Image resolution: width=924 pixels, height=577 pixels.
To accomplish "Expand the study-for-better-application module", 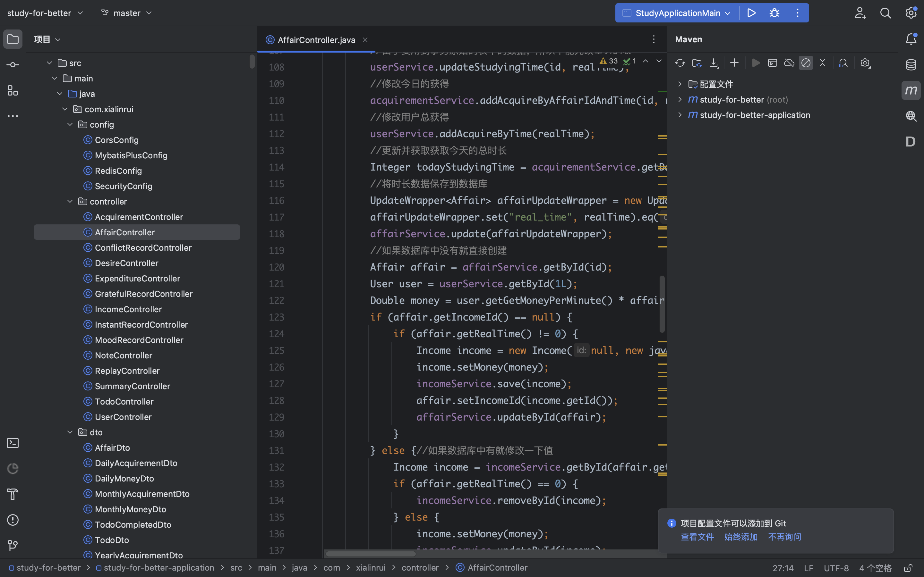I will coord(679,115).
